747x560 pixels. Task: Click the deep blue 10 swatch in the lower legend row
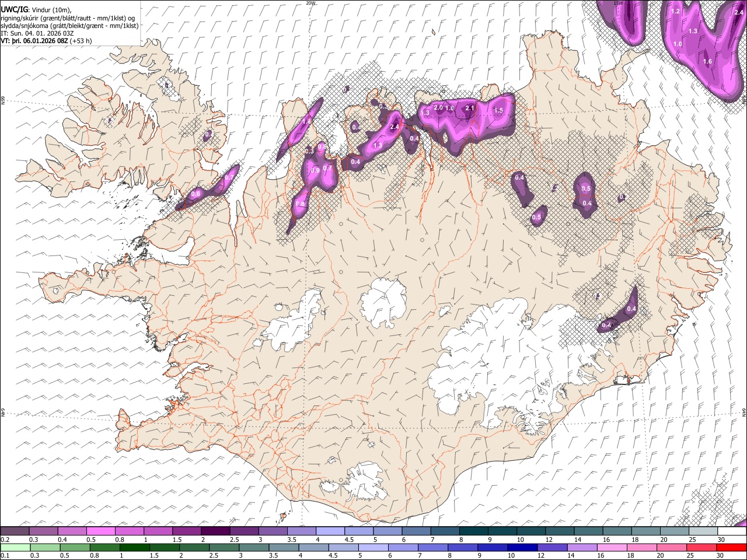pos(522,547)
